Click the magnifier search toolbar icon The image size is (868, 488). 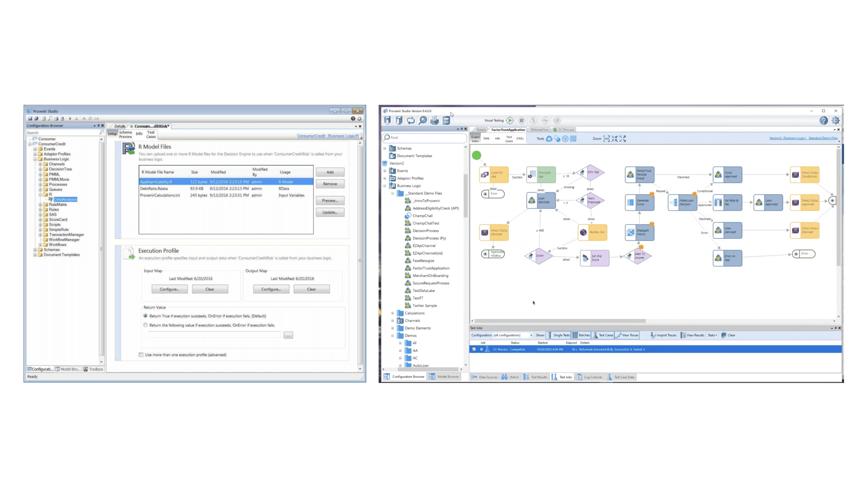(422, 120)
